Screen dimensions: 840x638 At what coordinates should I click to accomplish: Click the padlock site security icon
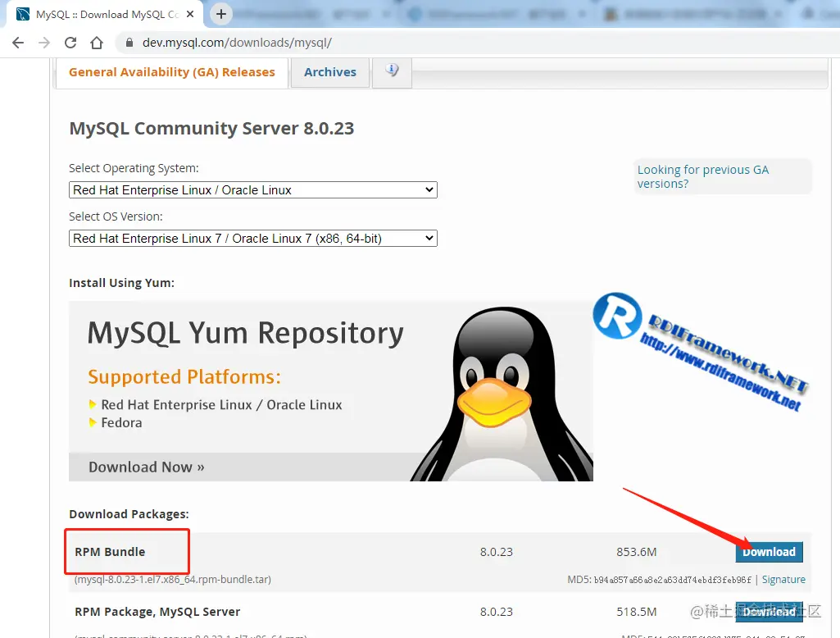pos(129,43)
